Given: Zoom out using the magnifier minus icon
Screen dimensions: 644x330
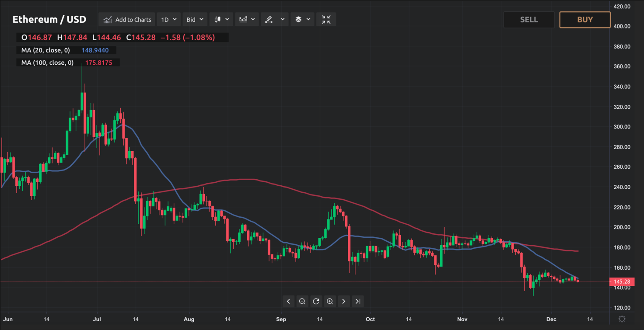Looking at the screenshot, I should [302, 301].
